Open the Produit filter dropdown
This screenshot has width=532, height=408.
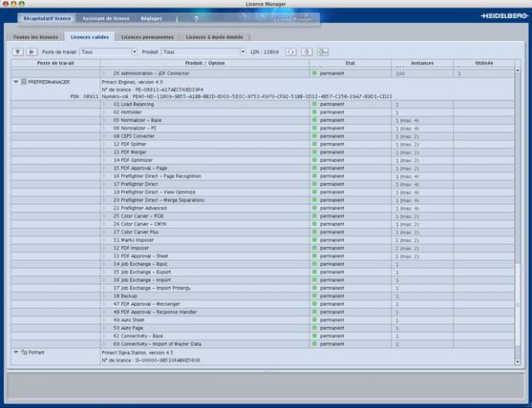click(x=196, y=52)
